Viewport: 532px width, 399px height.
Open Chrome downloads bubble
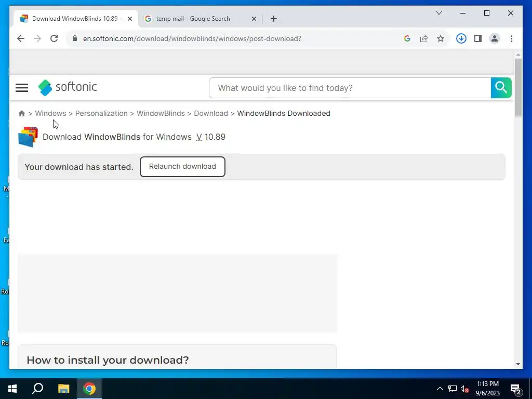[x=461, y=38]
